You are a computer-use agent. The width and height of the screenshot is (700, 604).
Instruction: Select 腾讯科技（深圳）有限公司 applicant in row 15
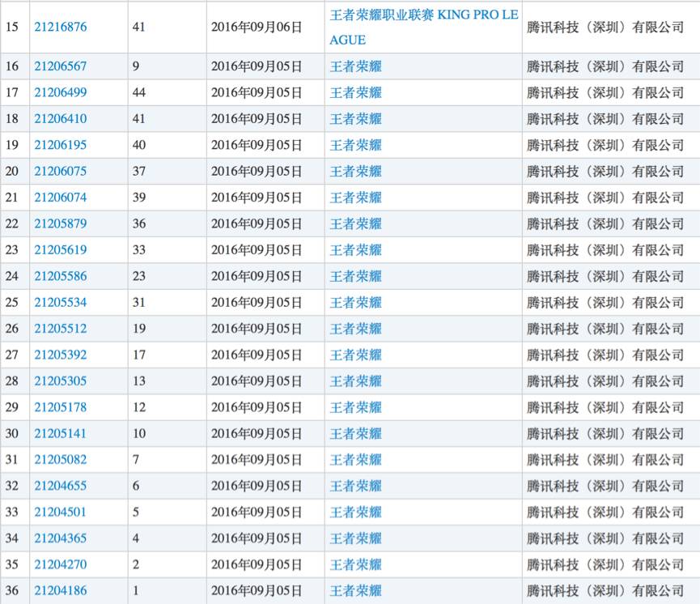pyautogui.click(x=605, y=28)
